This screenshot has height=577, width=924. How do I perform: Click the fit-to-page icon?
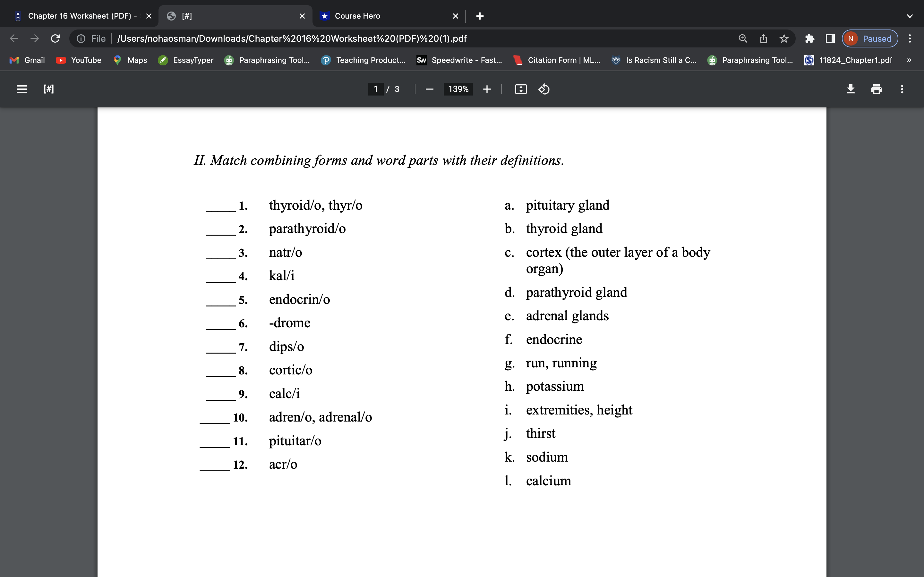(x=521, y=89)
